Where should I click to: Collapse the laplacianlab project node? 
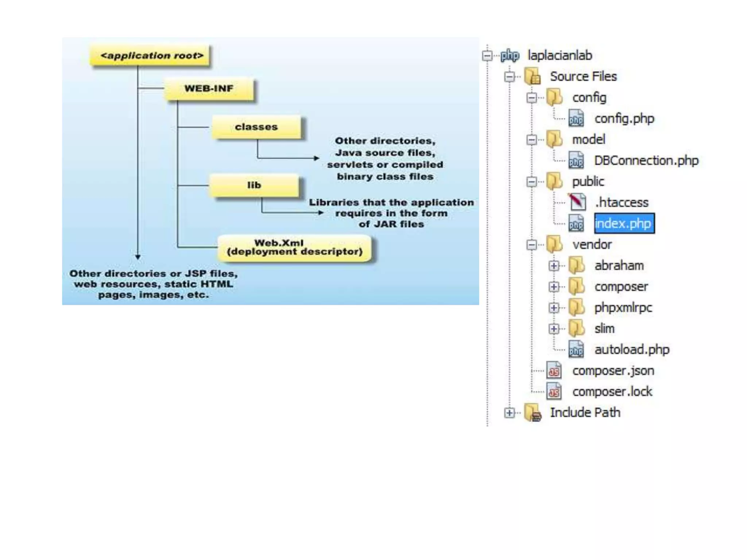point(487,56)
